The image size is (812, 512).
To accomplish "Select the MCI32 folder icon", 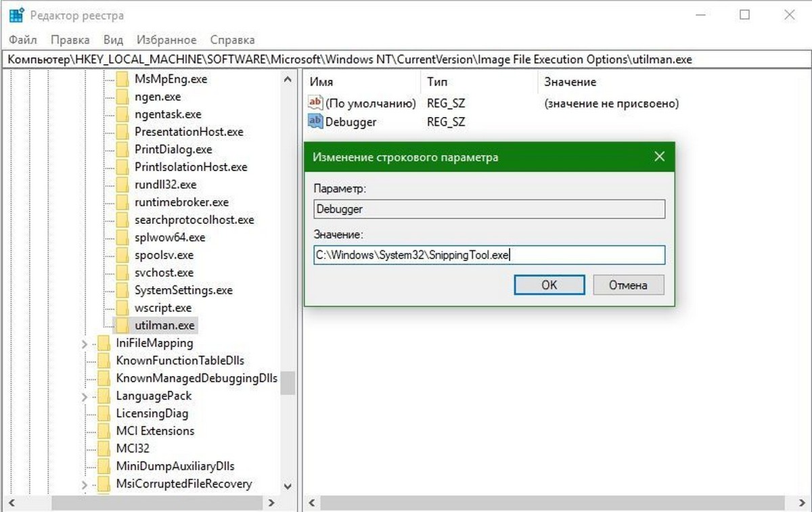I will pos(104,448).
